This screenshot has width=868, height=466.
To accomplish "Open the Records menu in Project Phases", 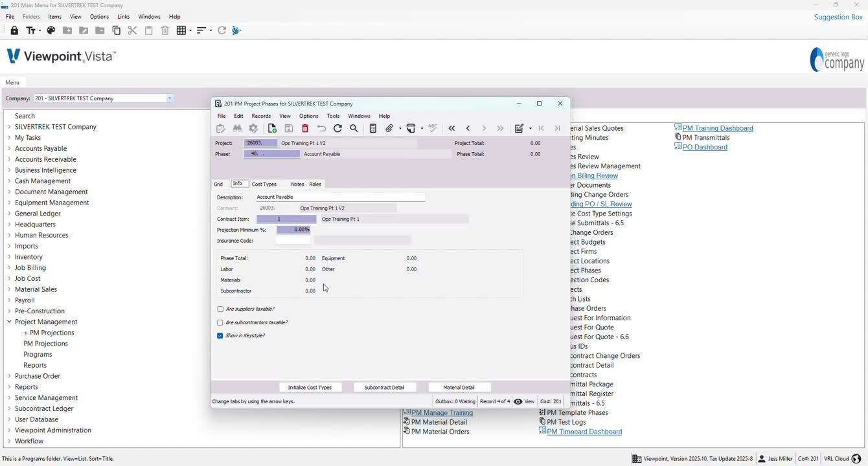I will (261, 116).
